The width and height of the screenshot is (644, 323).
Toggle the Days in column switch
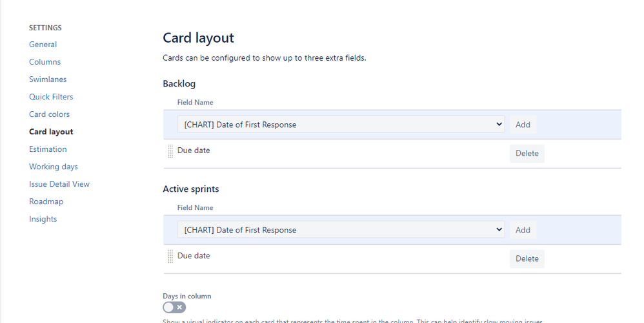tap(174, 307)
